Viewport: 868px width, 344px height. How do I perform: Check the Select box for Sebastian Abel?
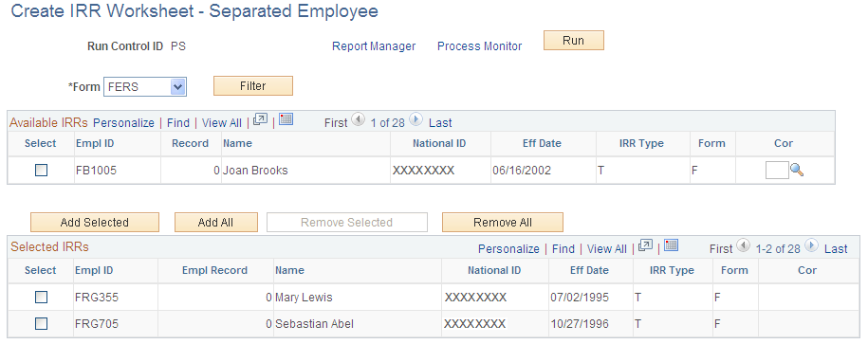pyautogui.click(x=41, y=323)
